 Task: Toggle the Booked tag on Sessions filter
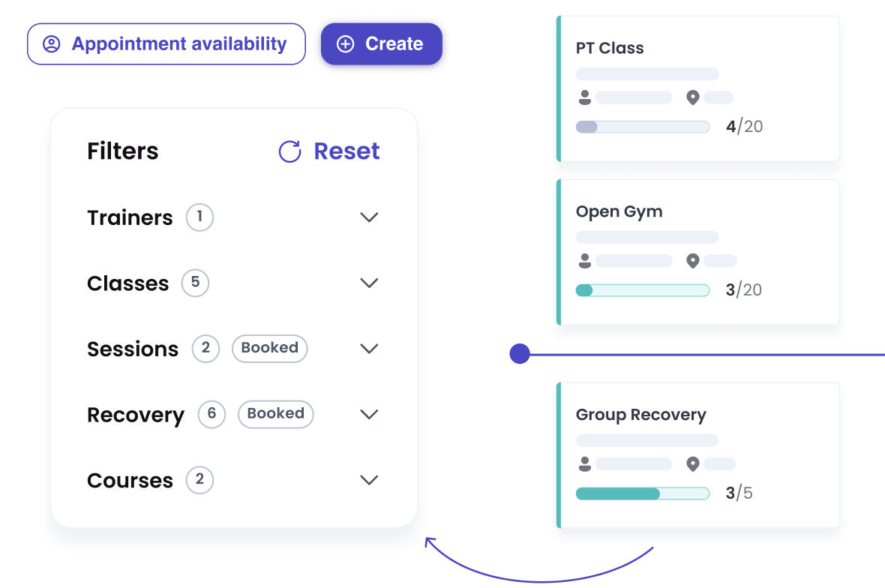(x=269, y=348)
